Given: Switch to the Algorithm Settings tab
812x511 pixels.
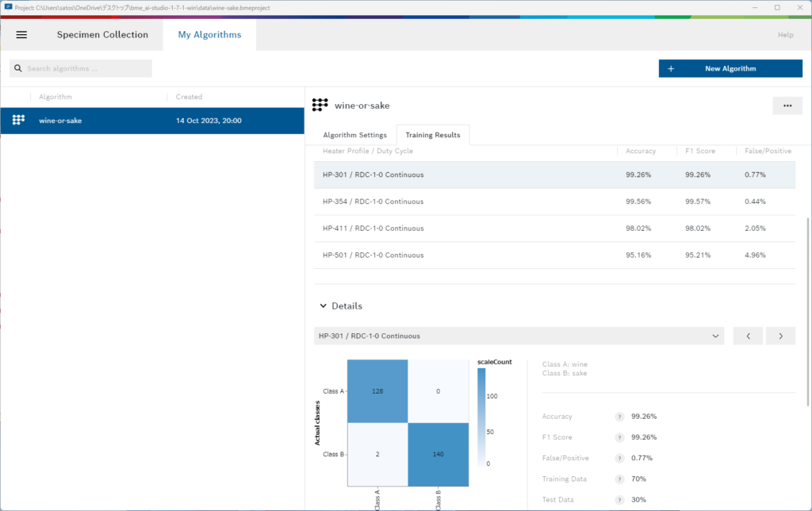Looking at the screenshot, I should [x=354, y=136].
